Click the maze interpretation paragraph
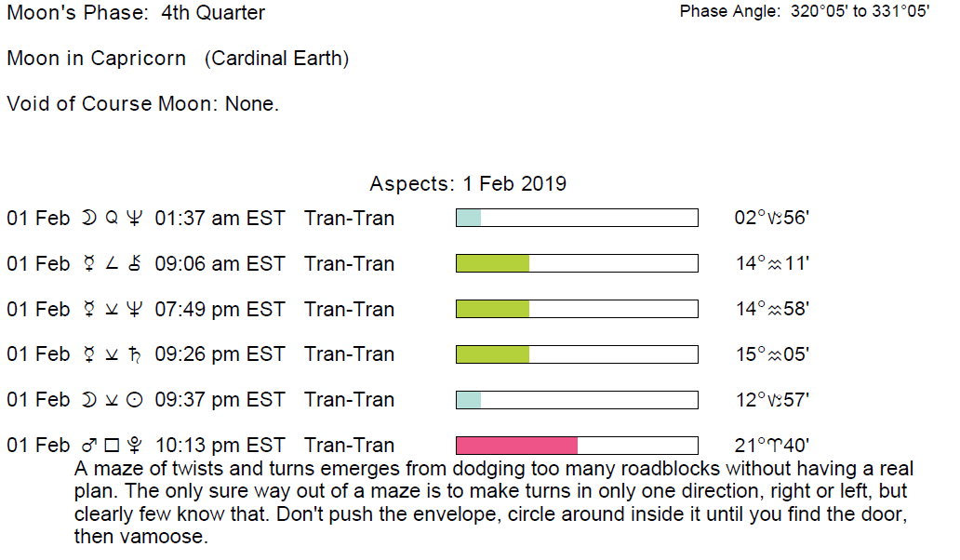Screen dimensions: 960x560 pos(493,502)
